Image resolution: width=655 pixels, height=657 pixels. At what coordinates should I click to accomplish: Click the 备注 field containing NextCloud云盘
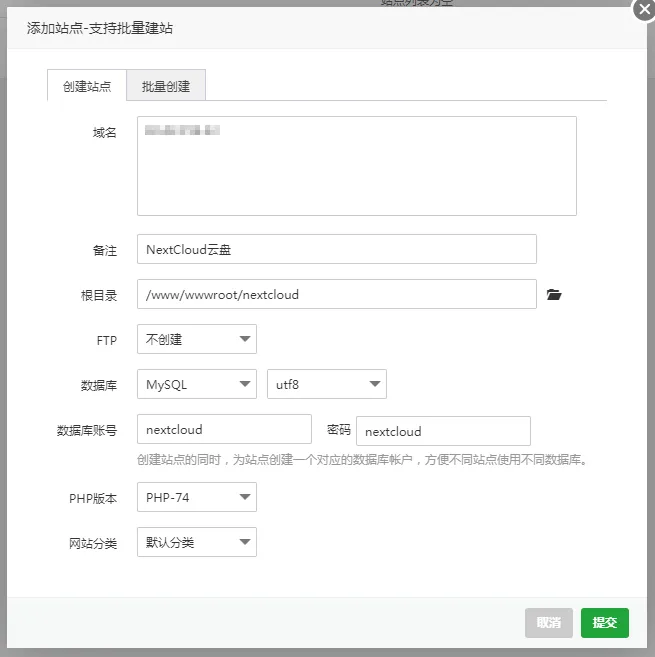pyautogui.click(x=336, y=249)
